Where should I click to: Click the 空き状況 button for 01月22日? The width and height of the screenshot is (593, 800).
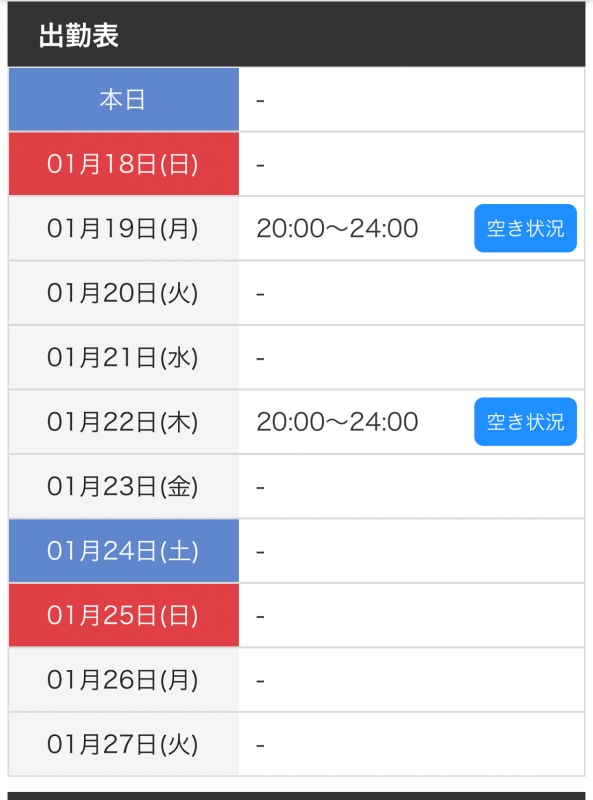click(x=525, y=422)
